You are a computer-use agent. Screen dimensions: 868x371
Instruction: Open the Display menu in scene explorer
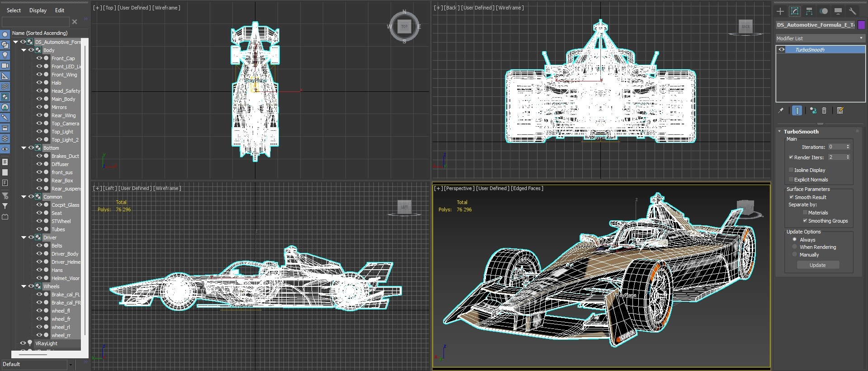pyautogui.click(x=38, y=10)
